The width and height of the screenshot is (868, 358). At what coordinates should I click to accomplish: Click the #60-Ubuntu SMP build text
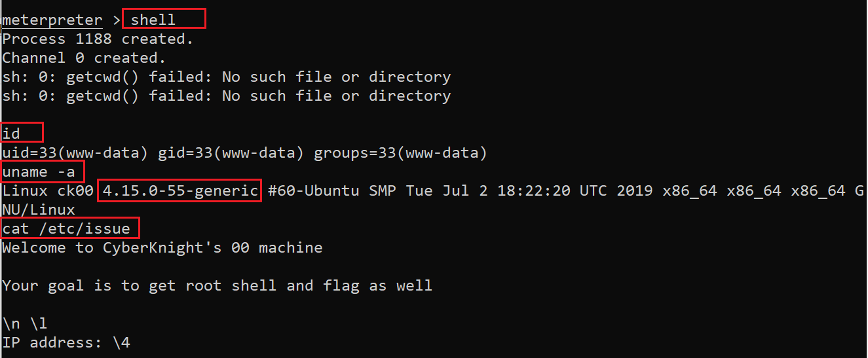tap(331, 191)
